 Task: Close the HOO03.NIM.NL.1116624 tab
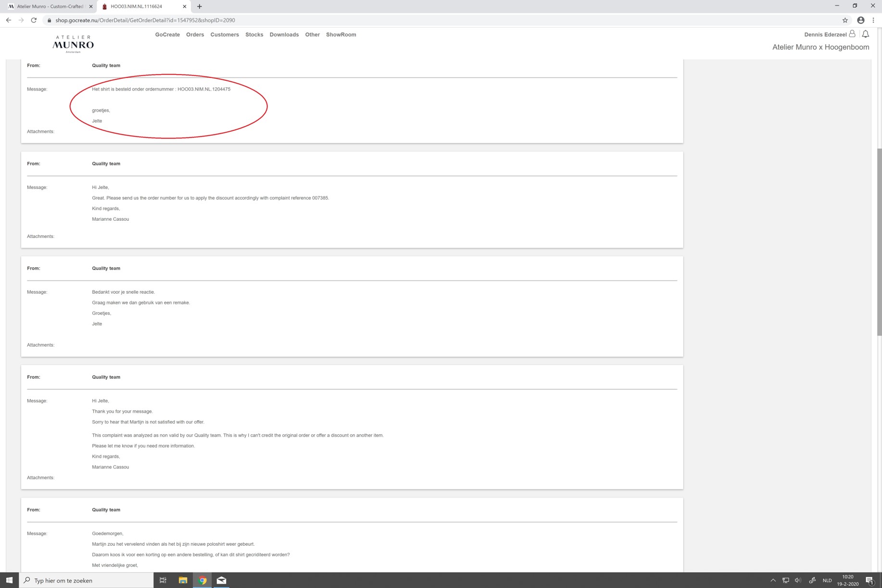[185, 7]
